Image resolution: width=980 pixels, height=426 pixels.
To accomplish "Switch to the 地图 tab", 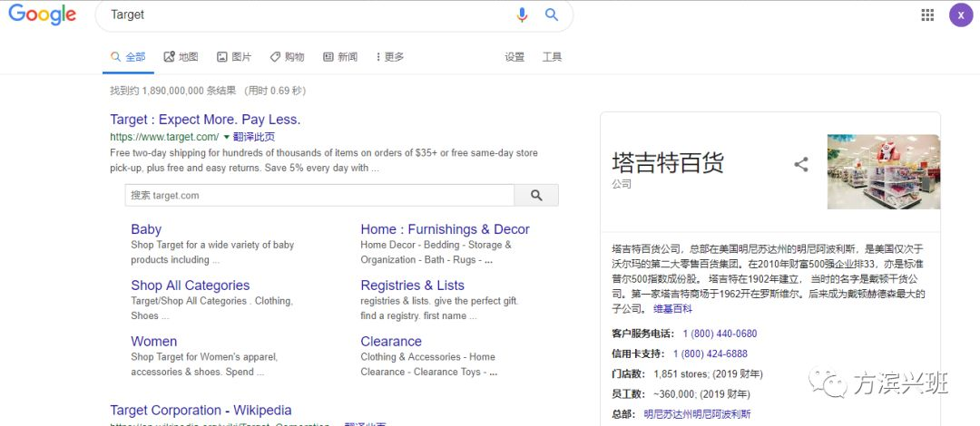I will (181, 57).
